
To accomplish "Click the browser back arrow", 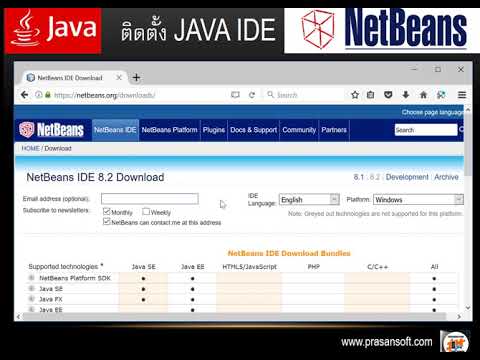I will [x=24, y=95].
